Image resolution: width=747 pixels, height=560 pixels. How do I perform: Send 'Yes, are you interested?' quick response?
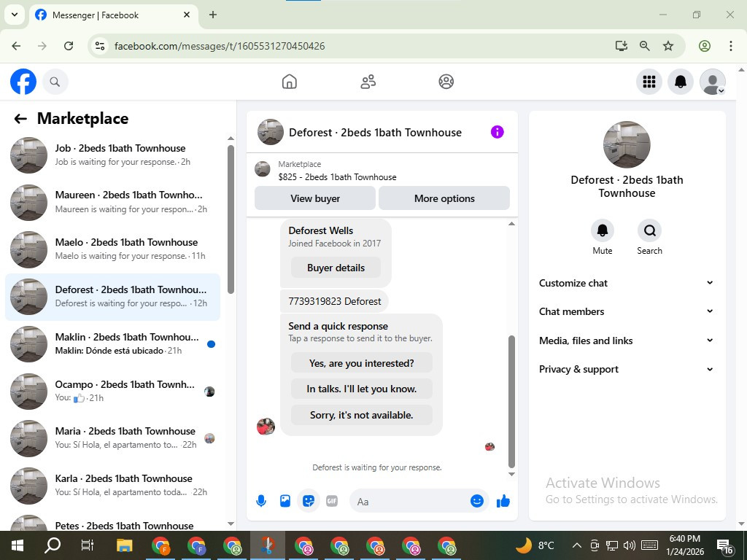coord(362,363)
